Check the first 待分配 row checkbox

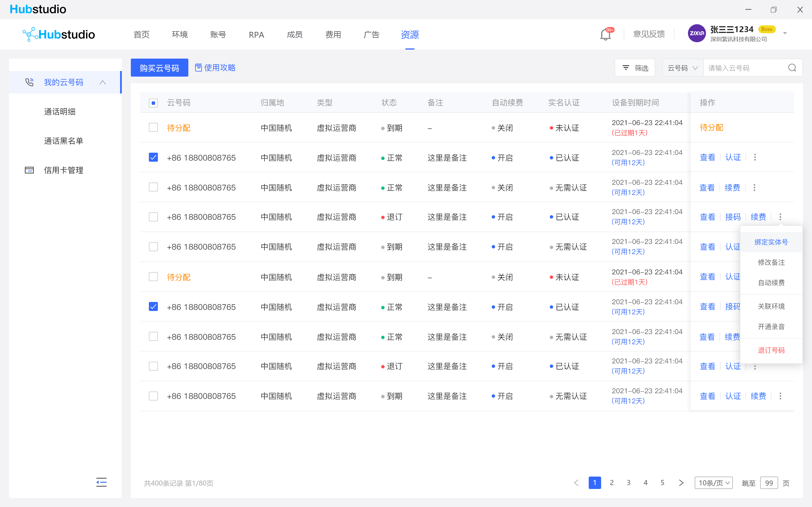point(153,128)
